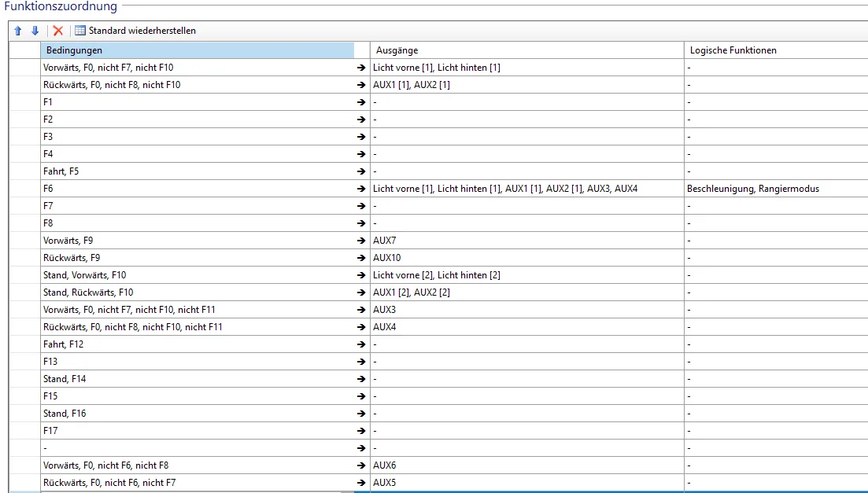Click the arrow icon in the F13 row
This screenshot has width=868, height=493.
361,362
